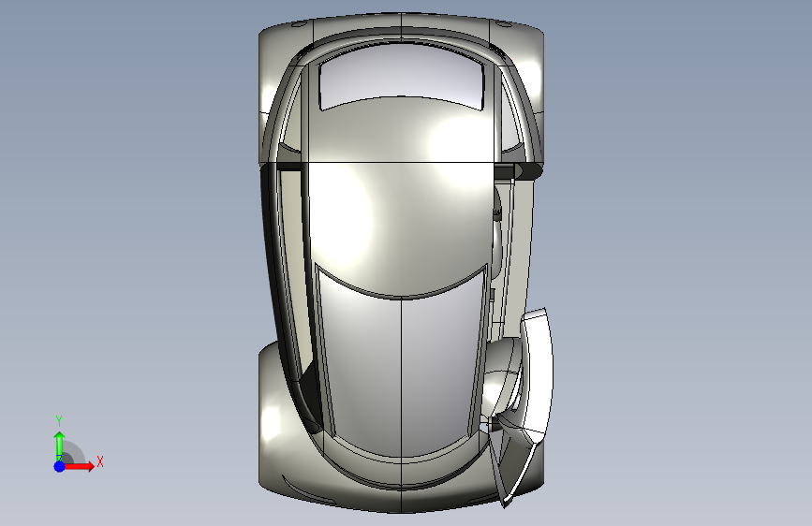Select the rear window glass surface
This screenshot has width=812, height=526.
coord(402,75)
